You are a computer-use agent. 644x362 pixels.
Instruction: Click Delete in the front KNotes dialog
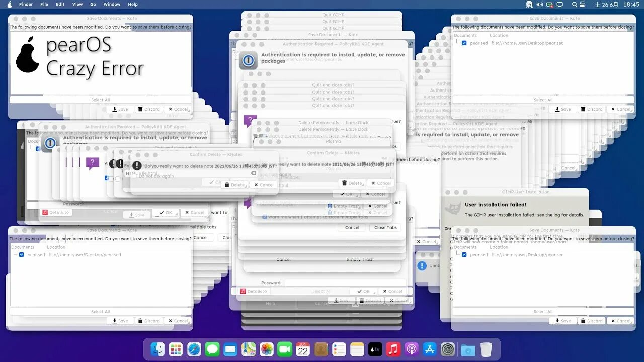coord(234,185)
